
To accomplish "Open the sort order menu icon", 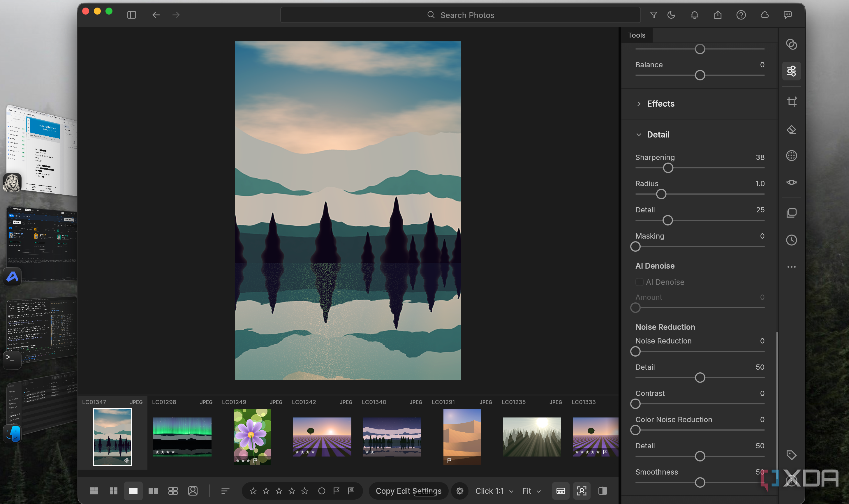I will tap(226, 491).
